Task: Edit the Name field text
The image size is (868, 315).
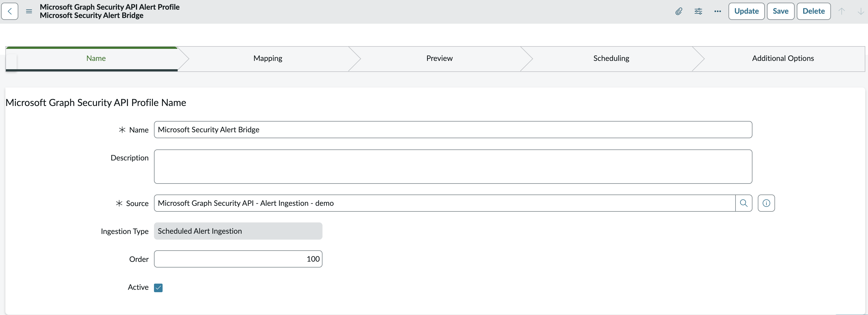Action: (453, 130)
